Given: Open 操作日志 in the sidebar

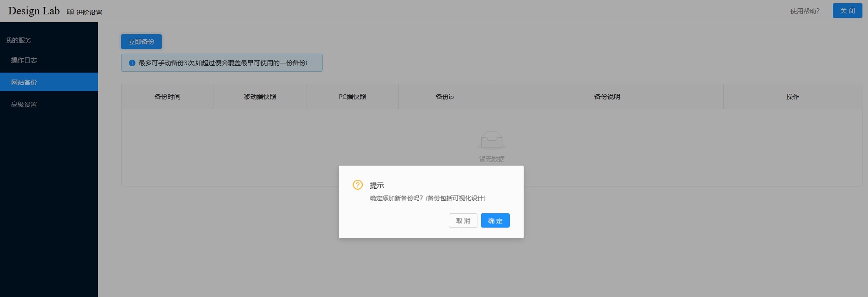Looking at the screenshot, I should (49, 60).
